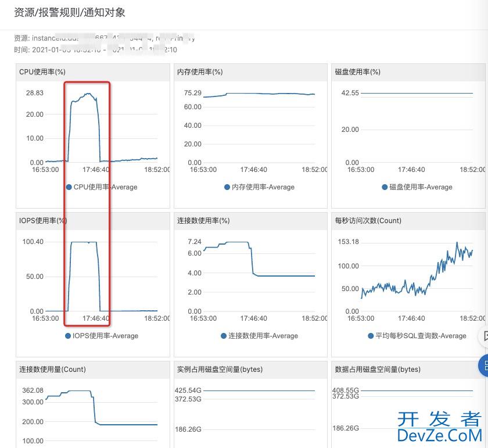Viewport: 488px width, 448px height.
Task: Click the disk usage value 42.55
Action: pos(350,93)
